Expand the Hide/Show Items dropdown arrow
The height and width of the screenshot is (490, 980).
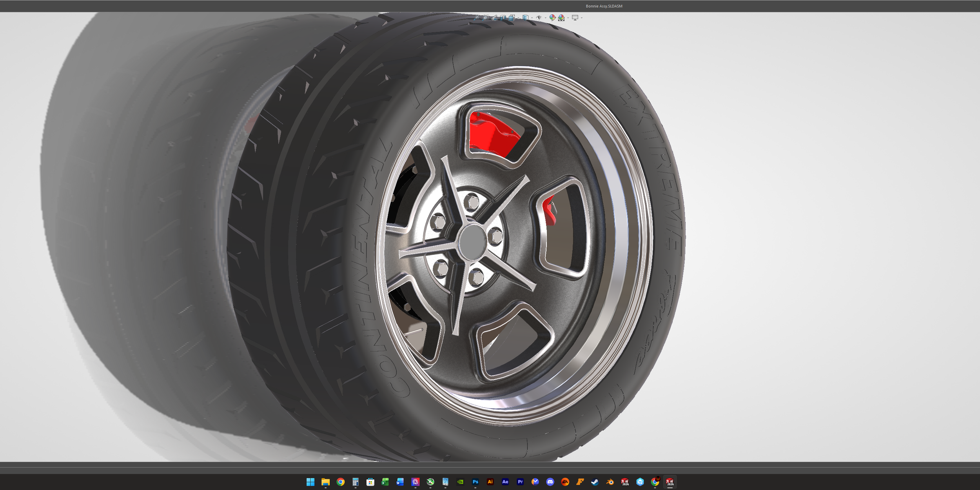pyautogui.click(x=545, y=18)
